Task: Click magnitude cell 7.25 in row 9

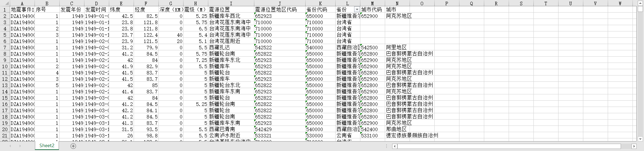Action: tap(196, 60)
